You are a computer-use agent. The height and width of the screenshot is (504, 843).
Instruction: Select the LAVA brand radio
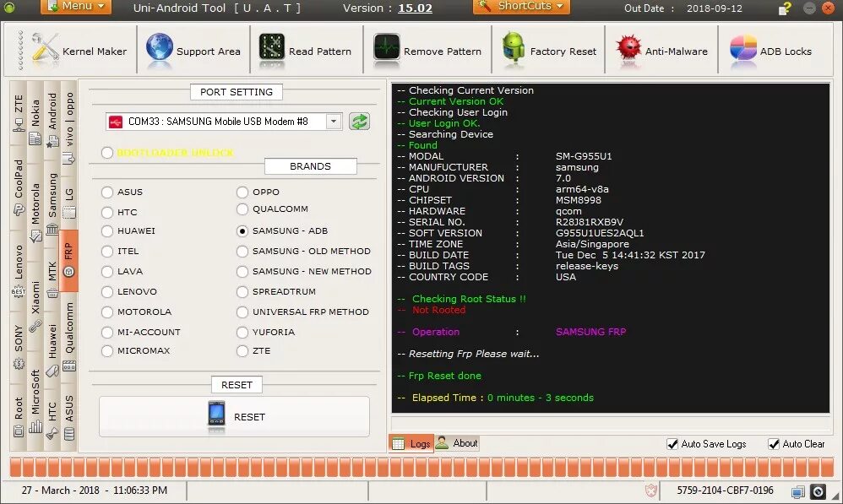click(107, 271)
